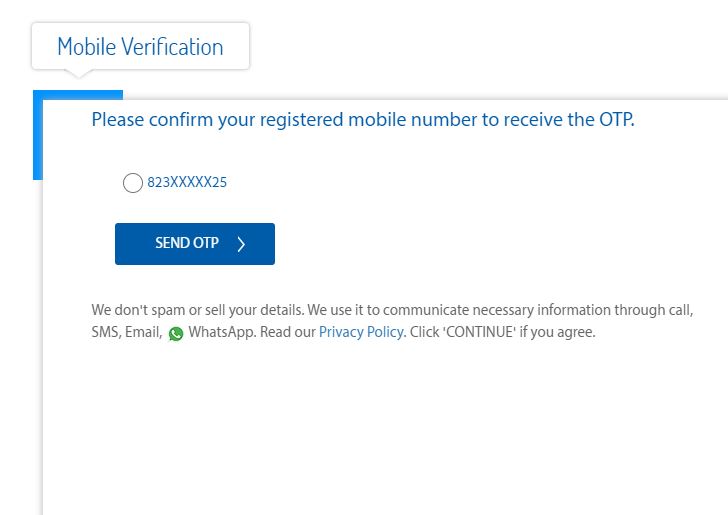Click 'if you agree' at the disclaimer end
The image size is (728, 515).
point(557,332)
